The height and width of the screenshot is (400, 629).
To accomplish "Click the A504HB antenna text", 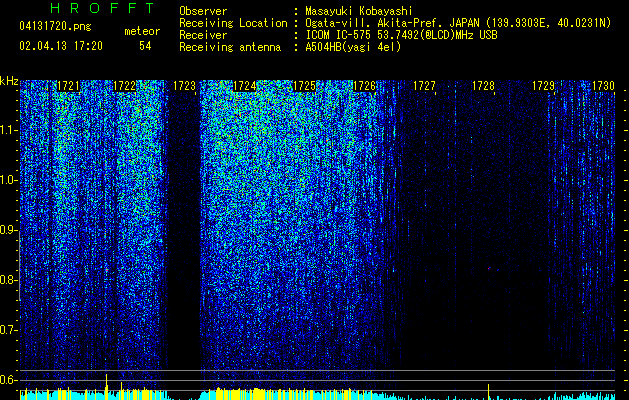I will [x=353, y=47].
